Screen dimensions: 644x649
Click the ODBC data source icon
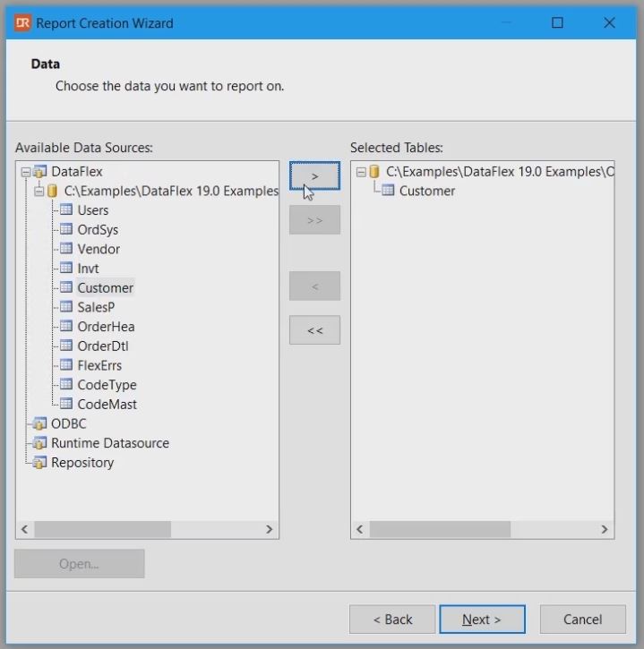click(x=39, y=424)
